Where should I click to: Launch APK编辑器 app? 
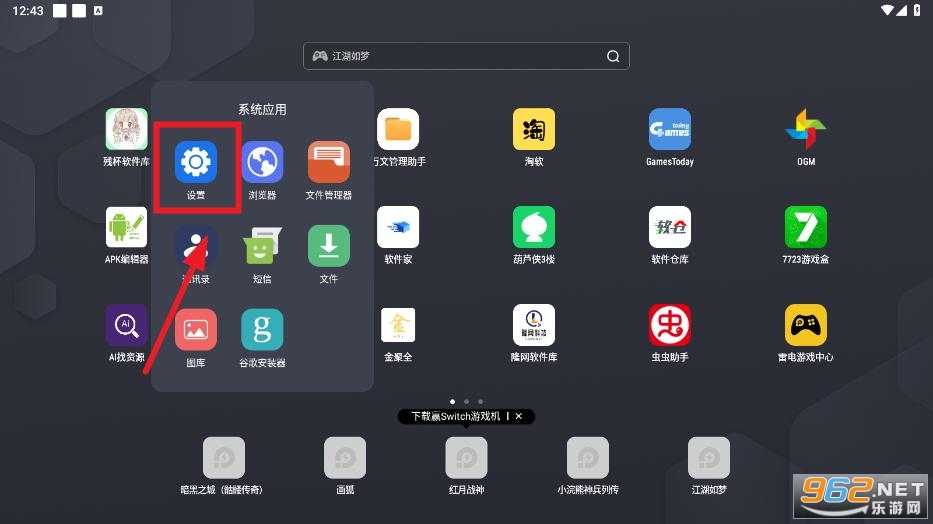coord(127,227)
